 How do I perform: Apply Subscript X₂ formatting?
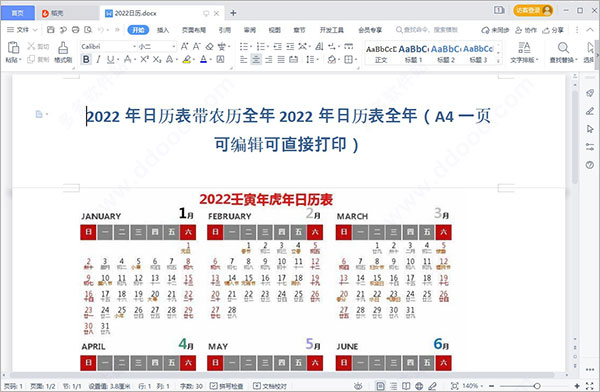[157, 59]
